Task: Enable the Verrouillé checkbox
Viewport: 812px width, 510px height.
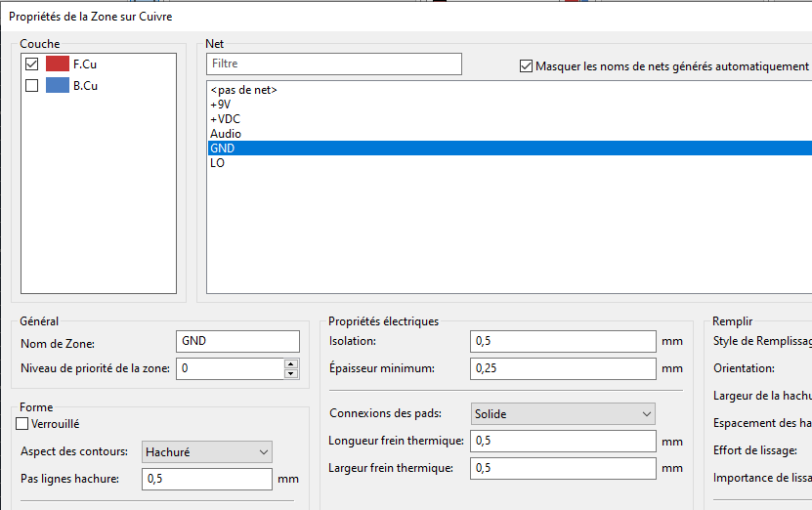Action: pos(22,424)
